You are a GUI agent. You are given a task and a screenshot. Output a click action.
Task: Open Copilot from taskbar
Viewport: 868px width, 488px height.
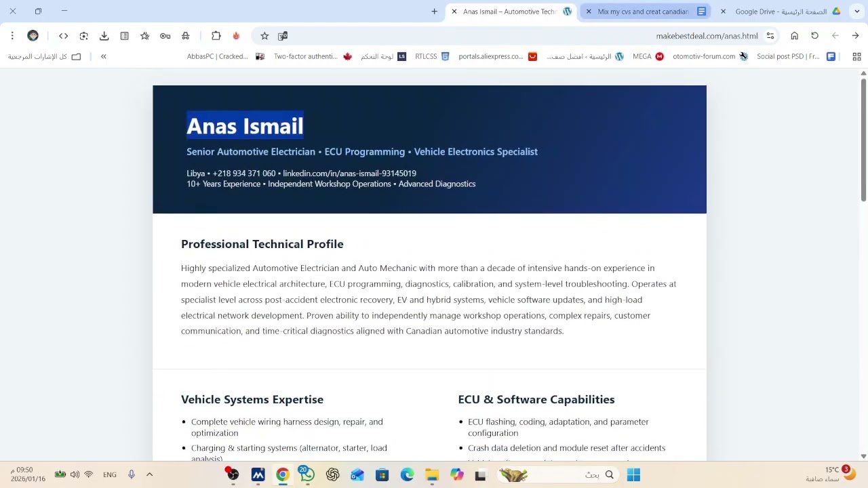(457, 475)
